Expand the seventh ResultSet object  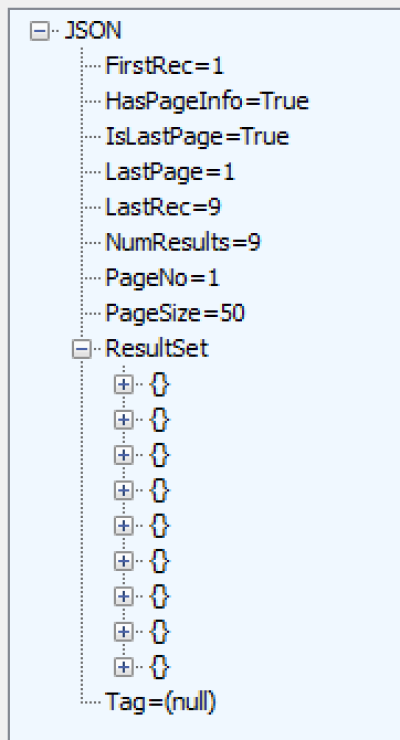pos(124,597)
